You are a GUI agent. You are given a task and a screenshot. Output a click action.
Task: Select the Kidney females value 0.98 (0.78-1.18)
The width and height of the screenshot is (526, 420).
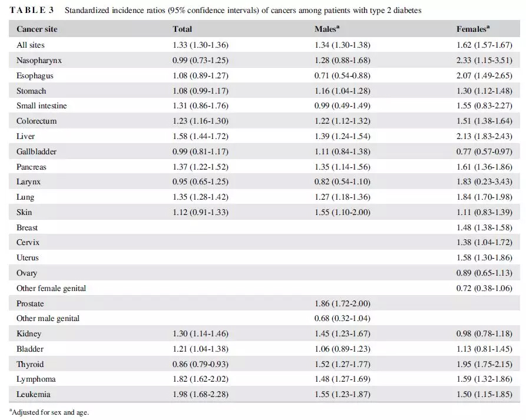pos(484,334)
